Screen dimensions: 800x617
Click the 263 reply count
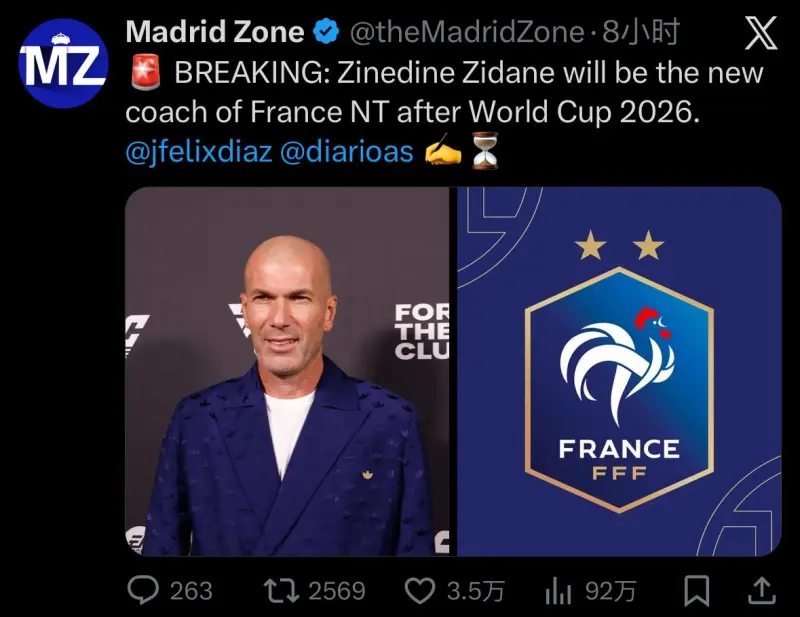190,591
